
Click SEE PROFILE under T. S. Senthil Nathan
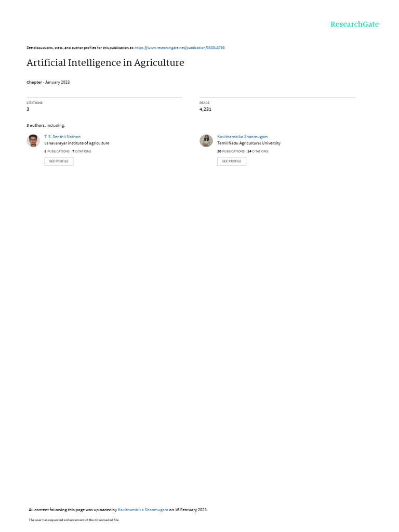click(x=59, y=161)
